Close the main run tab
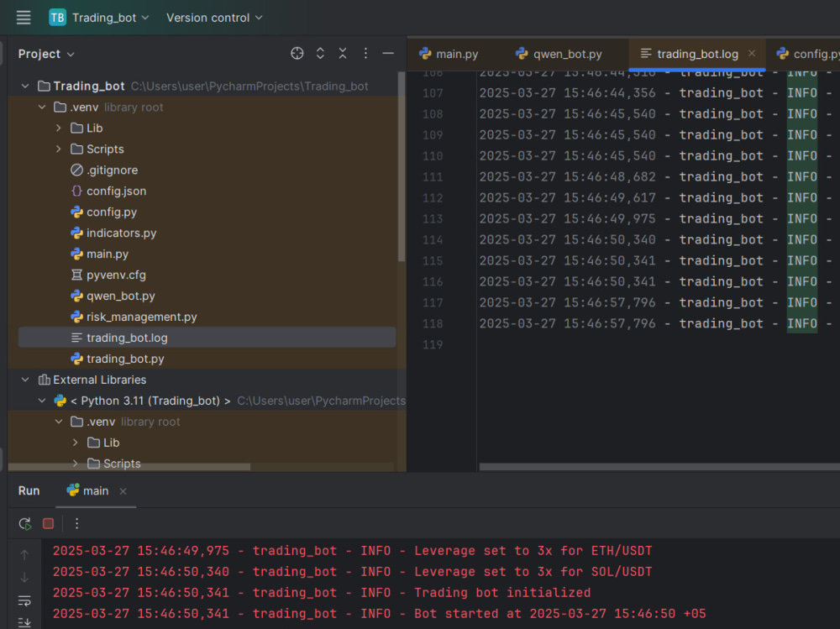Viewport: 840px width, 629px height. (x=123, y=491)
